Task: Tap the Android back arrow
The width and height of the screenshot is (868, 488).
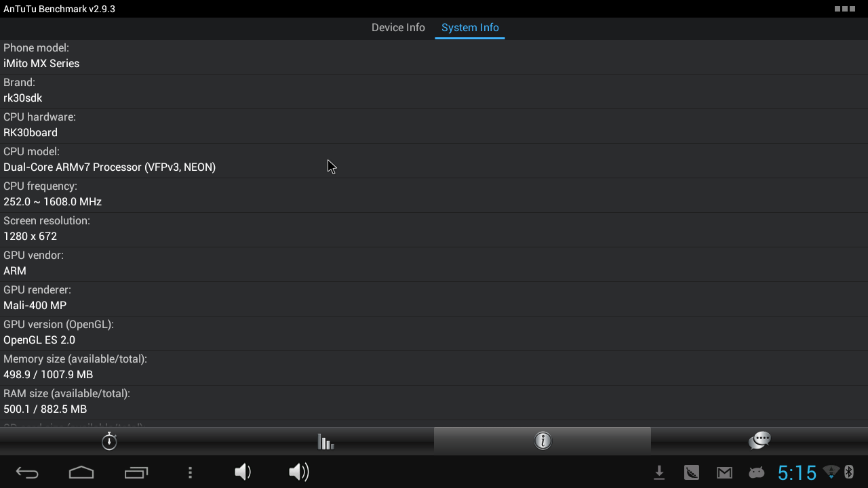Action: tap(27, 472)
